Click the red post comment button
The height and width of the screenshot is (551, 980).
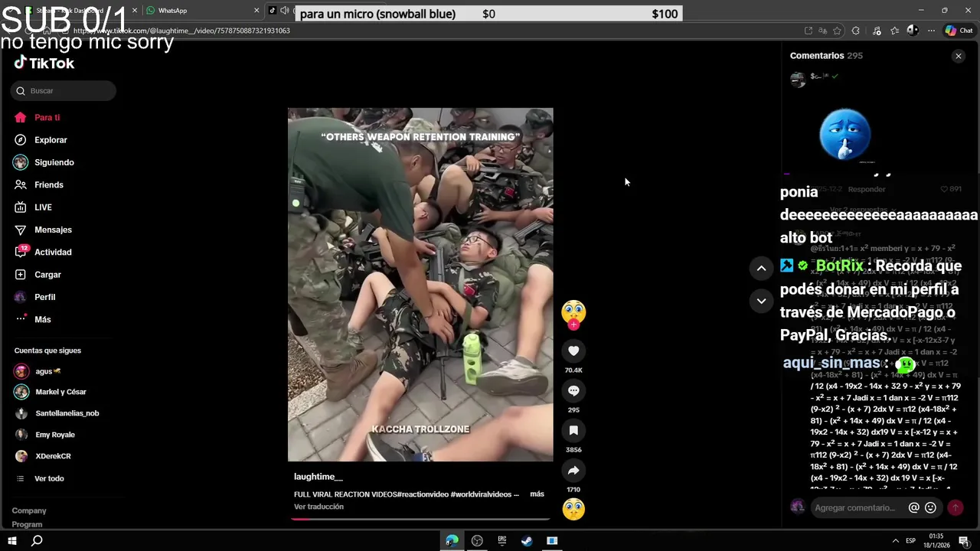pos(955,507)
